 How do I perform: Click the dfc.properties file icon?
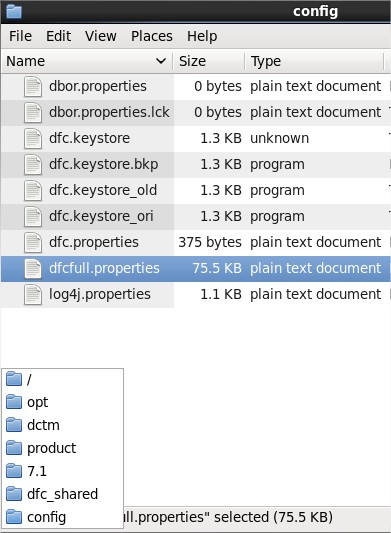coord(33,243)
